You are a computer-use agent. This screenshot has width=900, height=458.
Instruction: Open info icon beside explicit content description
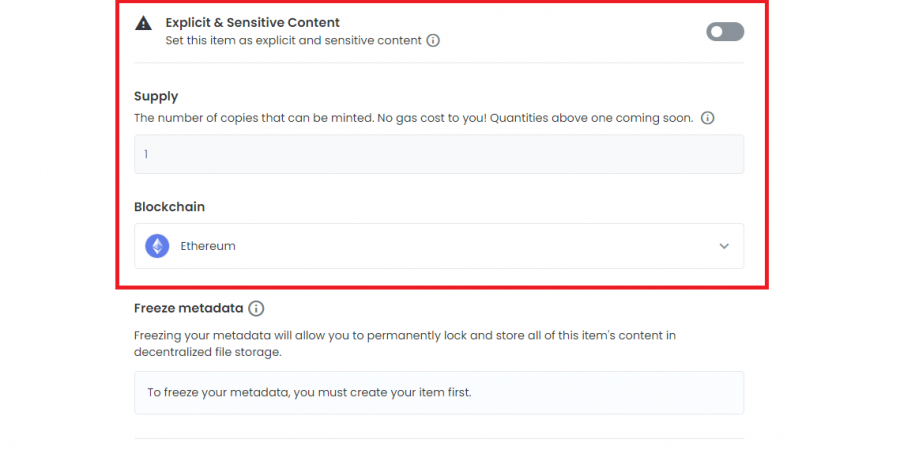[433, 40]
